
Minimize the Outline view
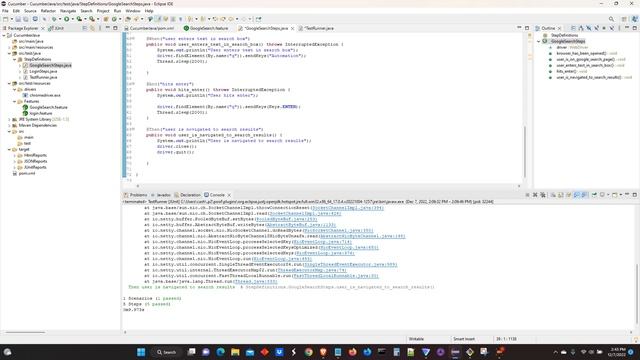pos(627,28)
